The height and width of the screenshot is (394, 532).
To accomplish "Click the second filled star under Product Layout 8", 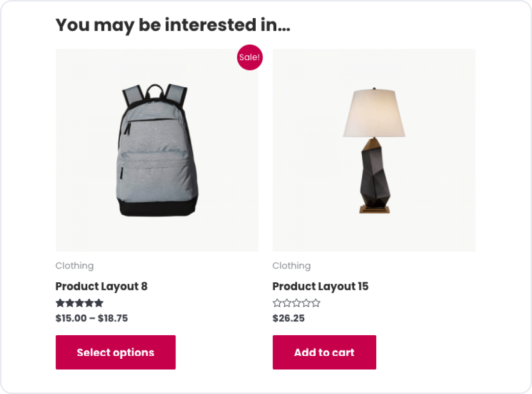I will [x=70, y=303].
